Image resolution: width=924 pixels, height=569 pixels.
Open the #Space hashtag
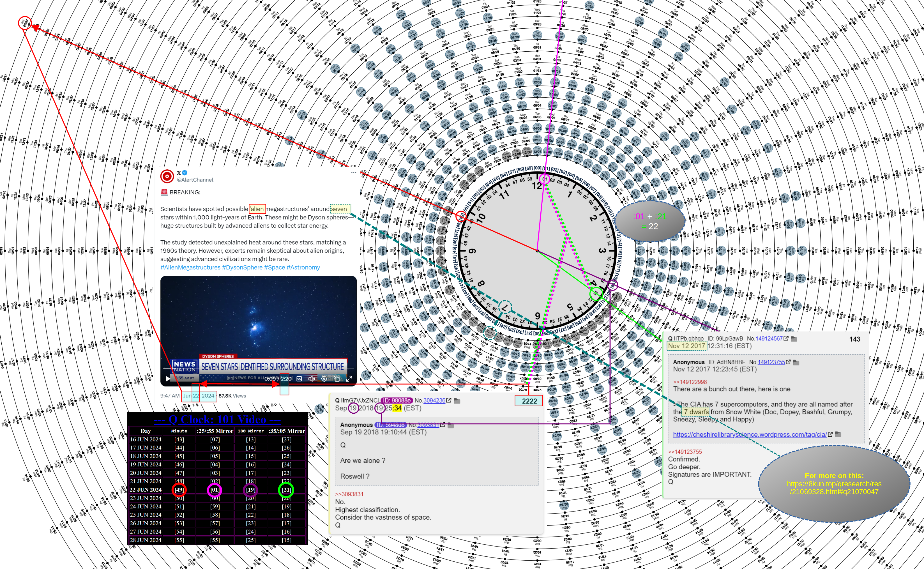click(274, 267)
